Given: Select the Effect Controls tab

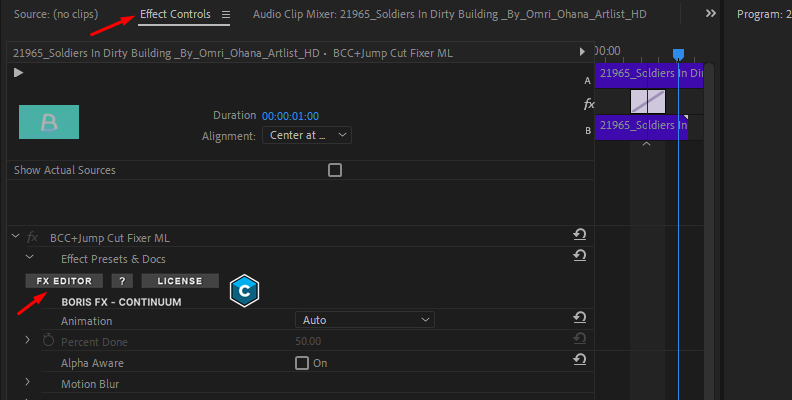Looking at the screenshot, I should coord(175,14).
